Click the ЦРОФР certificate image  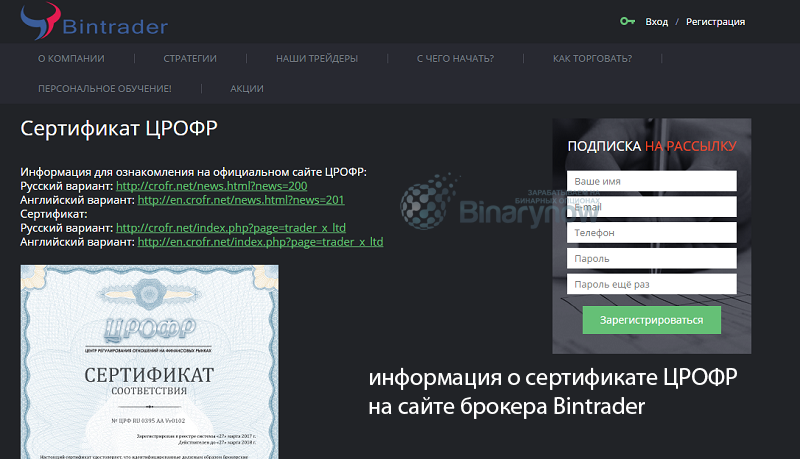pyautogui.click(x=149, y=362)
